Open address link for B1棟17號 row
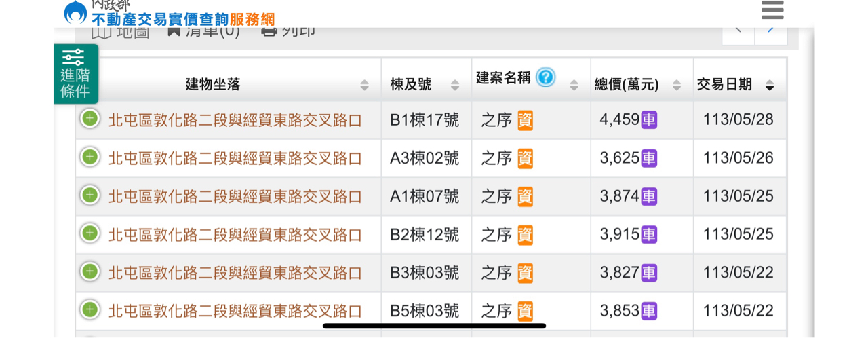The height and width of the screenshot is (338, 868). (235, 120)
